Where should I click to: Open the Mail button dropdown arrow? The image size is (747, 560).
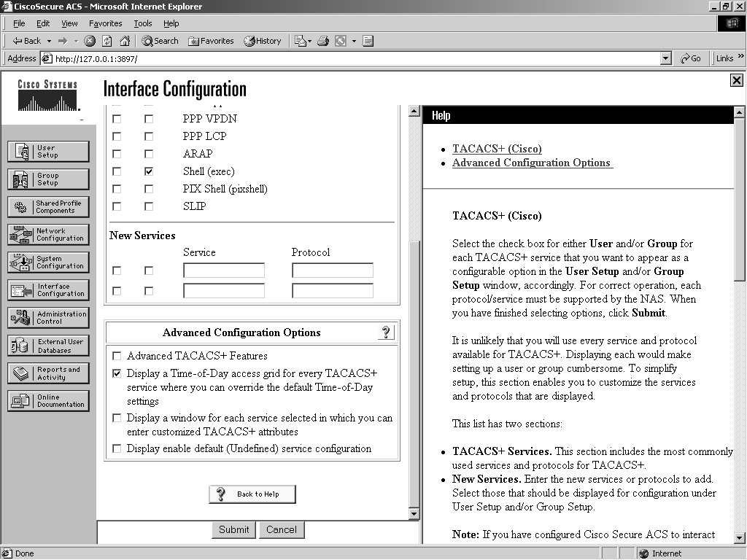(x=309, y=41)
